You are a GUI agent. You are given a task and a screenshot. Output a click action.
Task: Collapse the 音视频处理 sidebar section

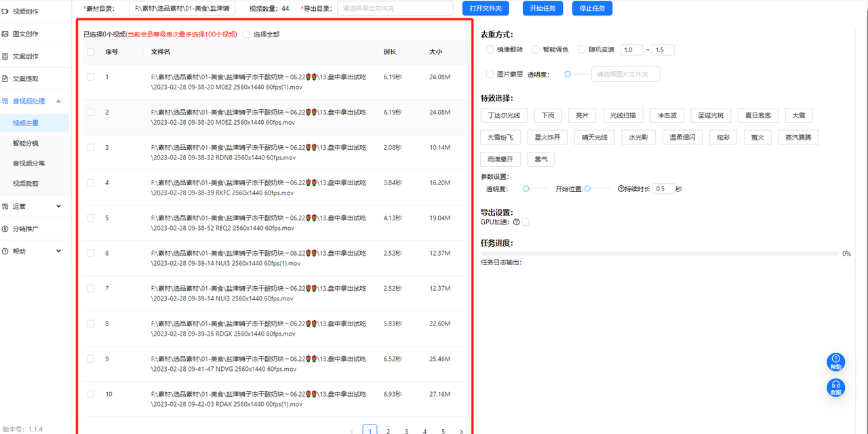[58, 101]
